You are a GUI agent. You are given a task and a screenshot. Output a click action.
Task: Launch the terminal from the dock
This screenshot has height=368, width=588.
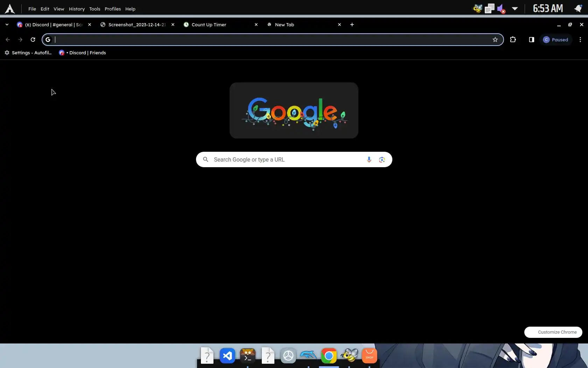[248, 356]
